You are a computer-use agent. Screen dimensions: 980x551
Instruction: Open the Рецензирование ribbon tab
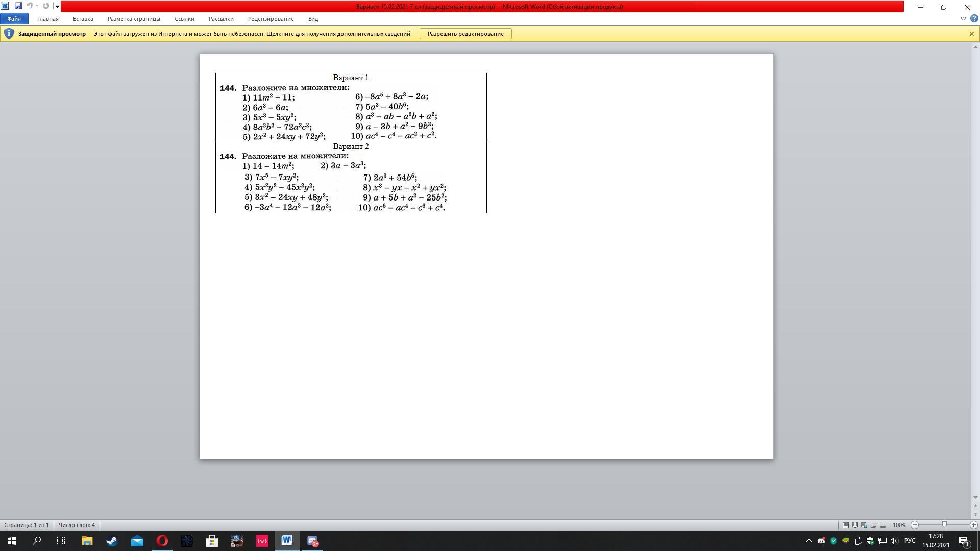pos(271,19)
